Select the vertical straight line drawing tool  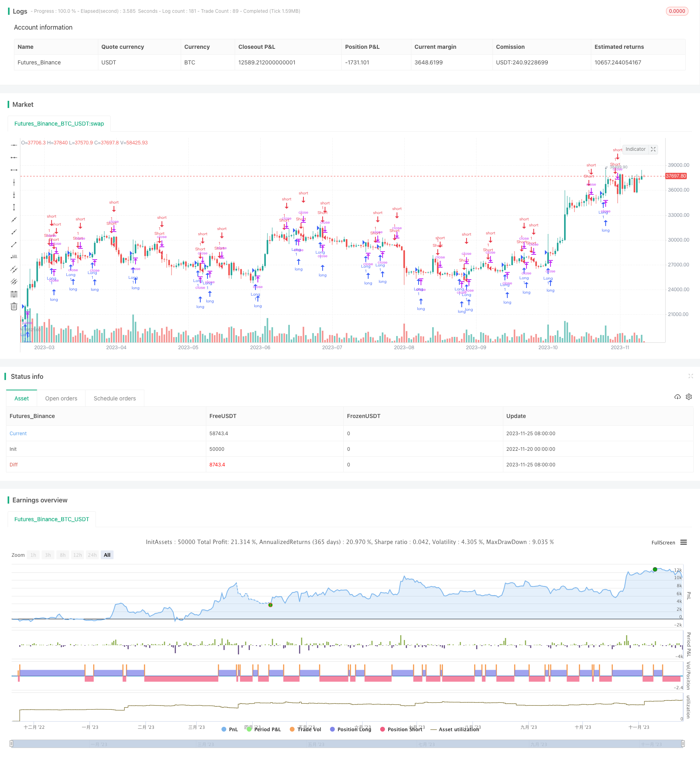(14, 182)
